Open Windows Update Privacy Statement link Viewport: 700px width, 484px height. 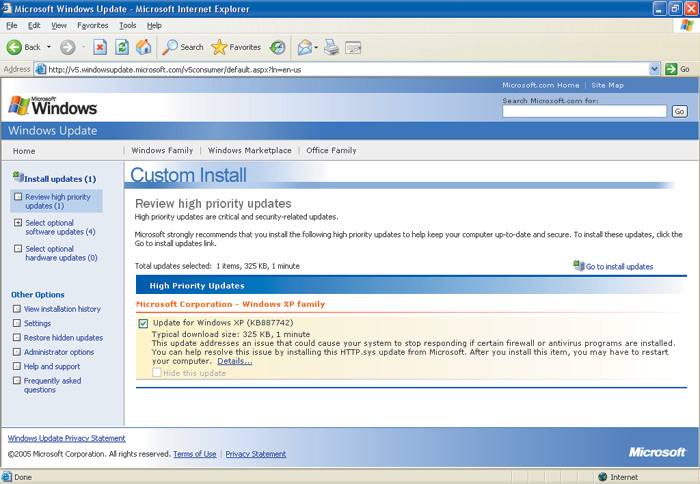click(67, 438)
